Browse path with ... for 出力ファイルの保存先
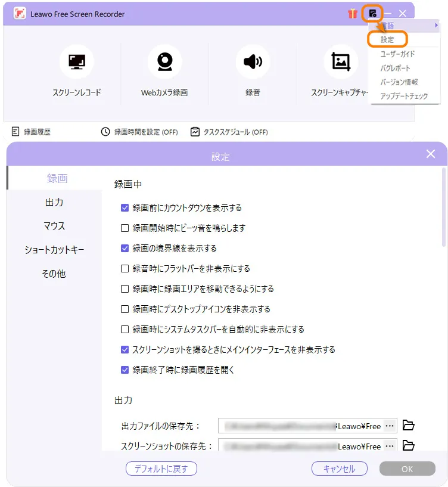Viewport: 448px width, 487px height. pyautogui.click(x=390, y=426)
